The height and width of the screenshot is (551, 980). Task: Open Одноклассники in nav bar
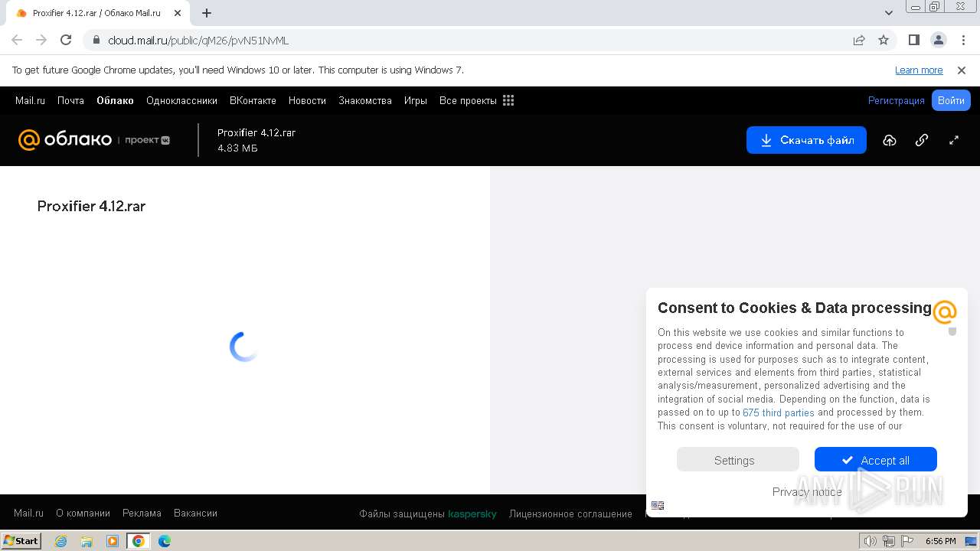click(181, 100)
